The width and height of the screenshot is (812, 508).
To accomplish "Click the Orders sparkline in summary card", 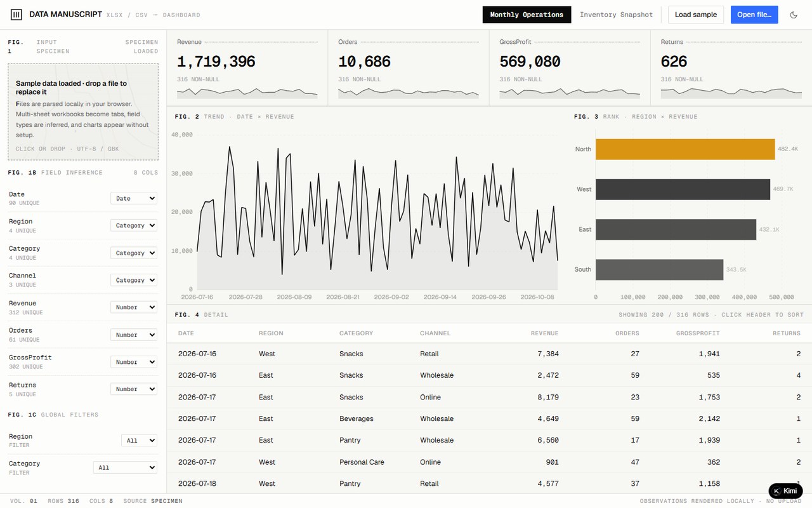I will click(x=408, y=93).
